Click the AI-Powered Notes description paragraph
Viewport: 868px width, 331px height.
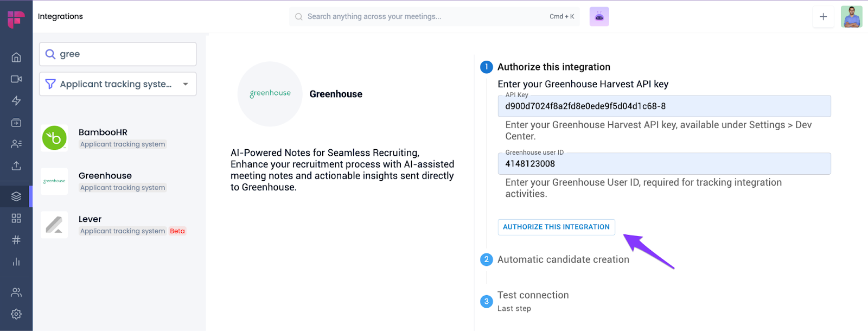[x=342, y=170]
